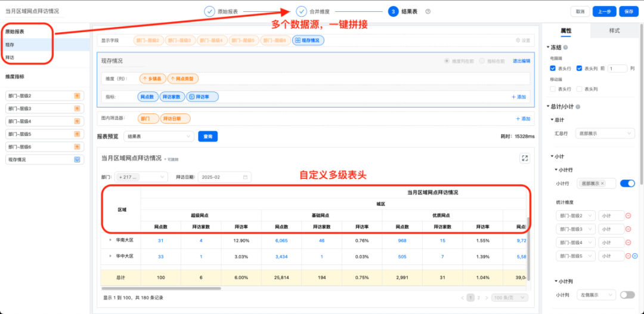The width and height of the screenshot is (644, 314).
Task: Expand the 华南大区 table row
Action: point(110,240)
